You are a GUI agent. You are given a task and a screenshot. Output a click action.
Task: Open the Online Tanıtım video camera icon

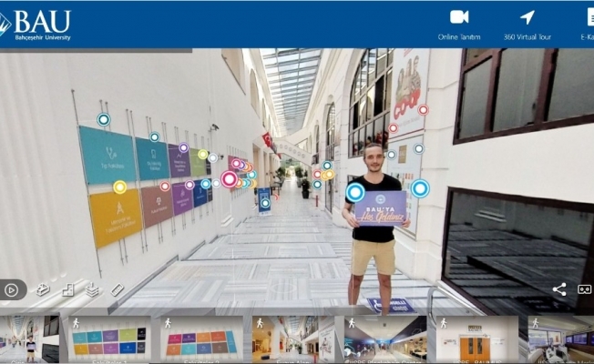pos(459,17)
